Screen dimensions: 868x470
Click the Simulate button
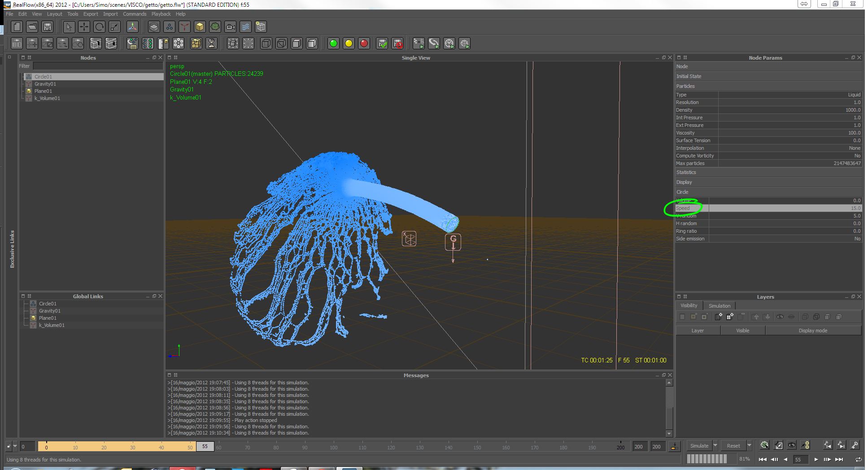tap(699, 445)
